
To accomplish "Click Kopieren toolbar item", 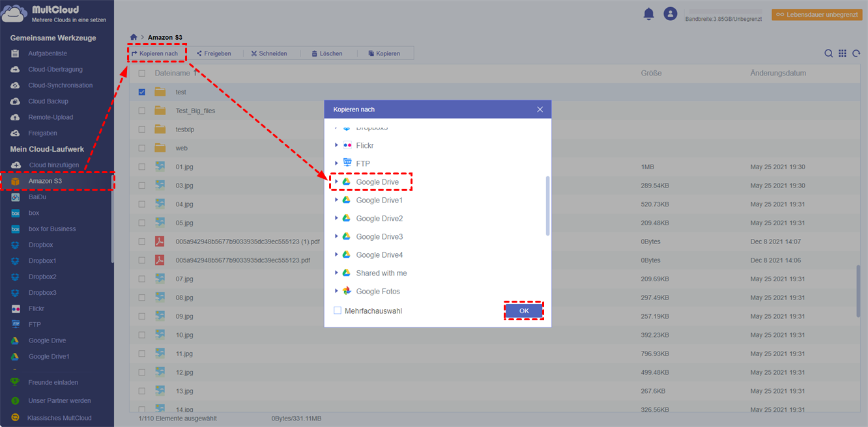I will point(384,53).
